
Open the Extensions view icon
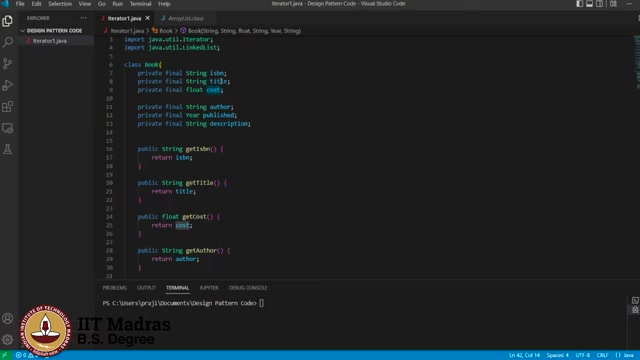(x=7, y=107)
